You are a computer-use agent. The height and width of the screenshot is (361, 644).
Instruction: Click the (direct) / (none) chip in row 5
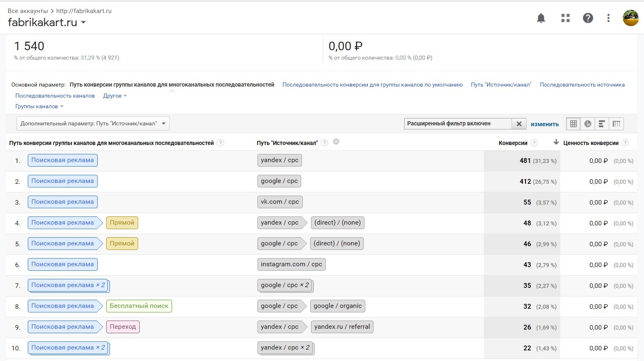click(337, 243)
